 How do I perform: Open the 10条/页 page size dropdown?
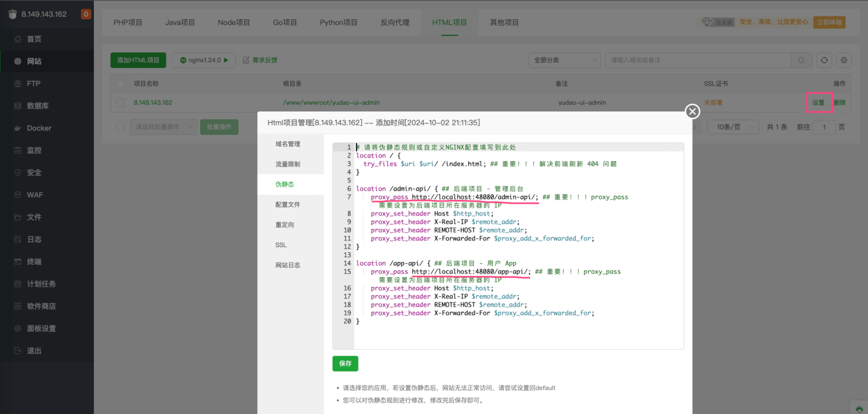pos(733,127)
